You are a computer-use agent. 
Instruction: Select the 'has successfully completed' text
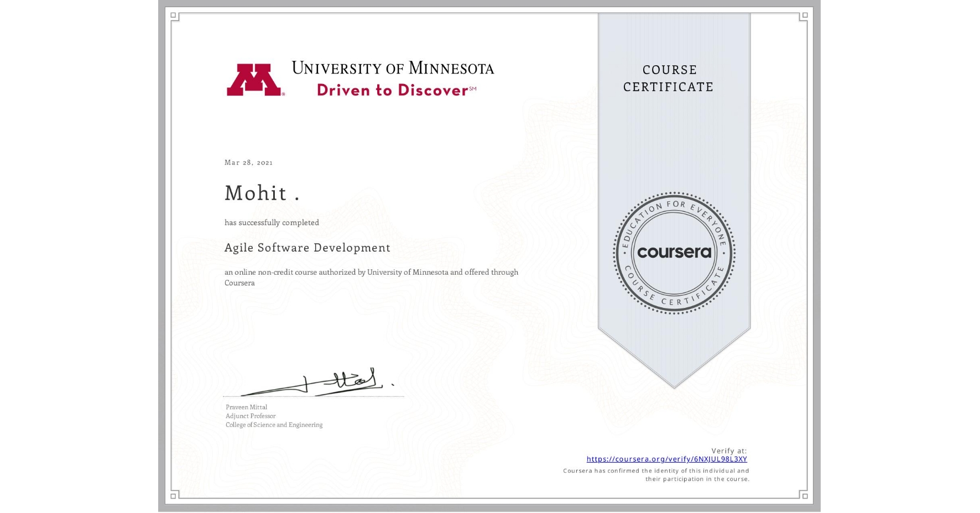[271, 222]
